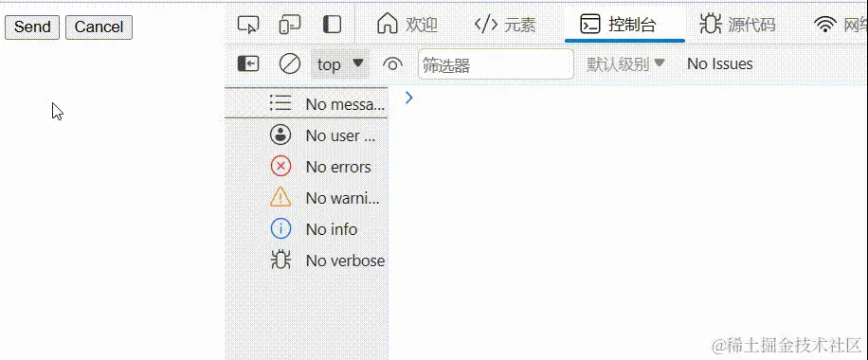Click the Send button

tap(32, 27)
